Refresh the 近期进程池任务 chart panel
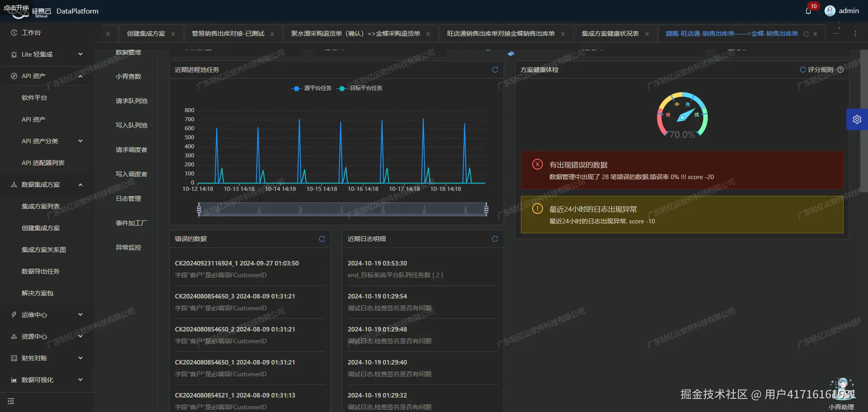 [x=495, y=70]
